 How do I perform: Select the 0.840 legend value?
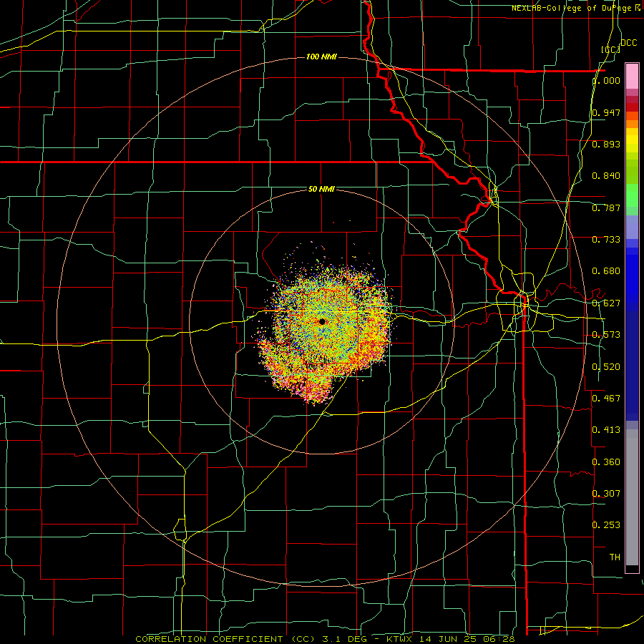click(x=606, y=176)
